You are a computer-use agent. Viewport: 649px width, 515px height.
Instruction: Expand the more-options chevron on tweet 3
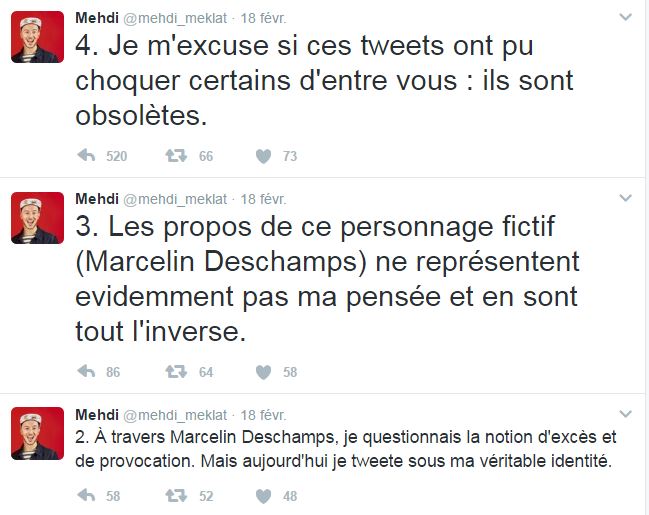(x=625, y=198)
